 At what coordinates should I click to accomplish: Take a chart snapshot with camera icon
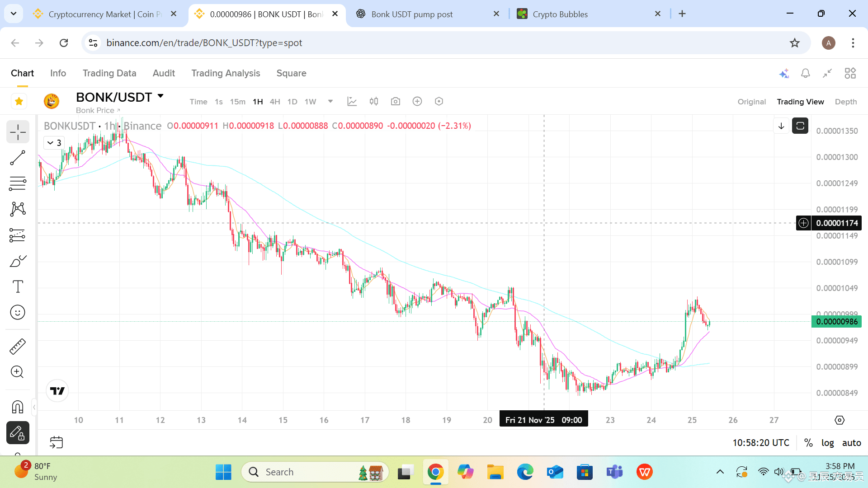pyautogui.click(x=396, y=102)
